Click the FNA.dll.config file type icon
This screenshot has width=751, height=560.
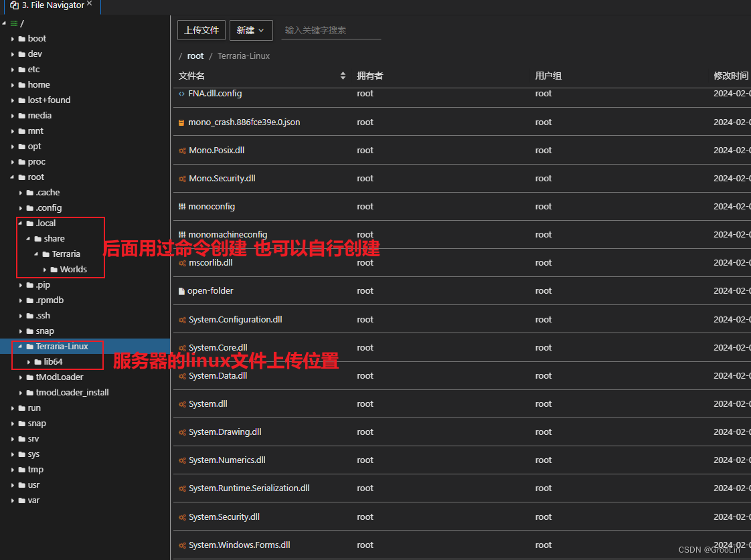click(x=181, y=94)
